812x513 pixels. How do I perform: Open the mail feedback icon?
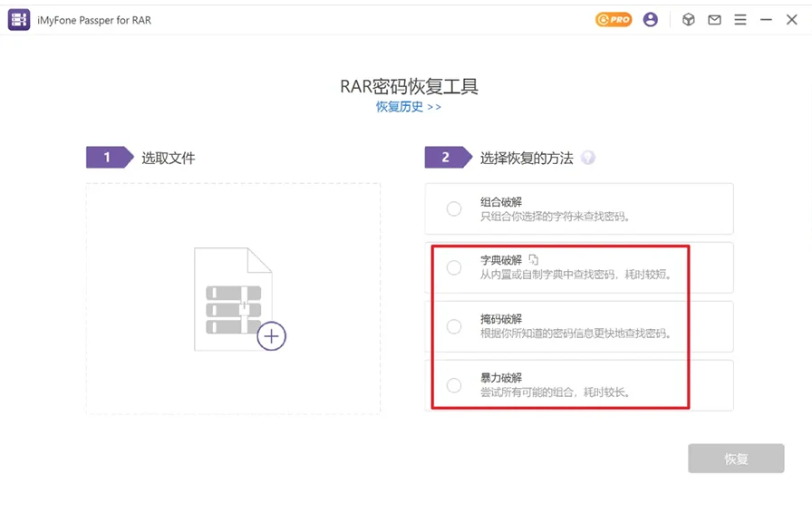[715, 19]
